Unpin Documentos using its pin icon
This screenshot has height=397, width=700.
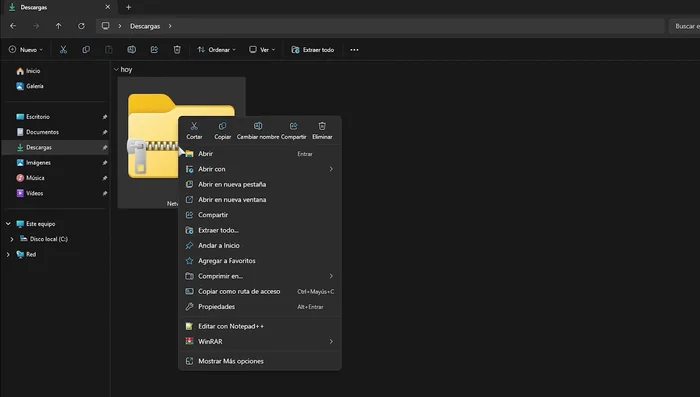(104, 132)
